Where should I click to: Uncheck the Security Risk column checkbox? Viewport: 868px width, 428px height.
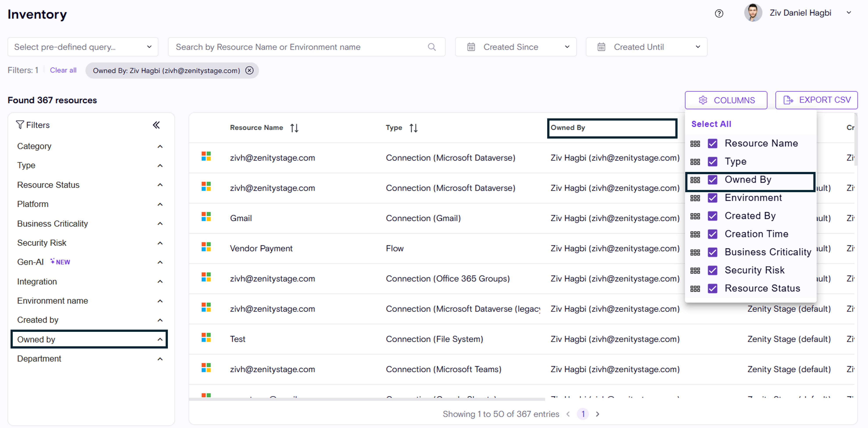pos(712,271)
